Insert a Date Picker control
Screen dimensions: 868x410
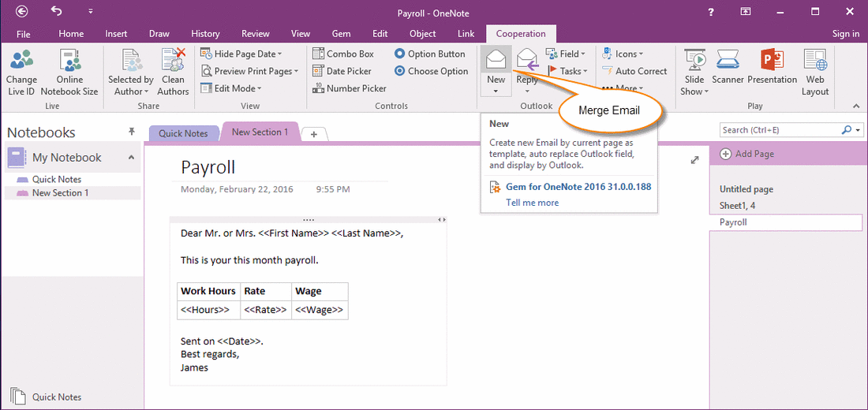[342, 71]
